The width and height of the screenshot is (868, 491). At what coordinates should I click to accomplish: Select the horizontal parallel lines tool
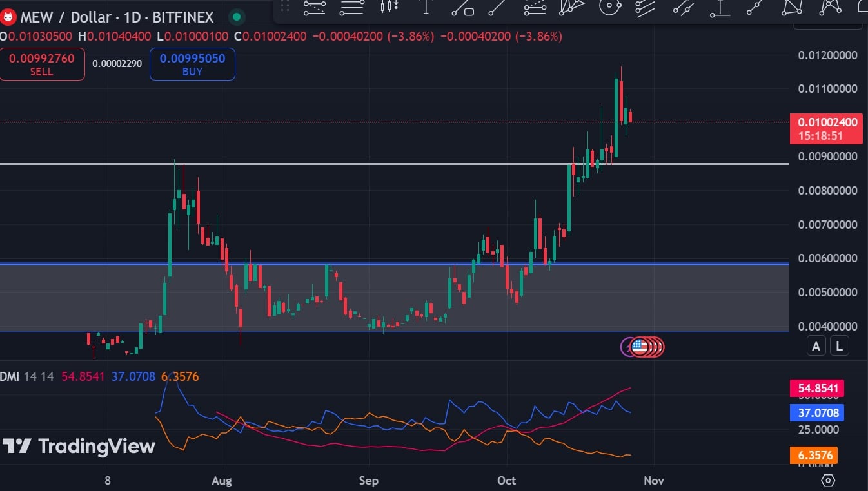(x=351, y=7)
